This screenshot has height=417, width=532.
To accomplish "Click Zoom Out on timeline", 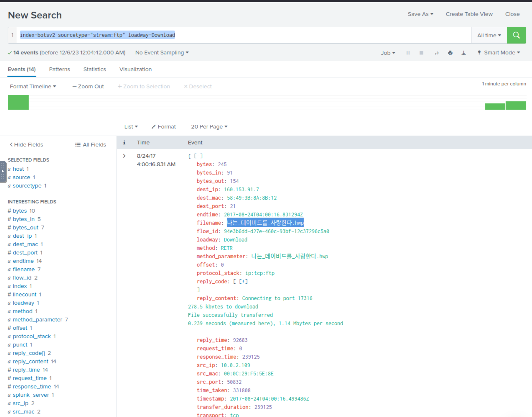I will click(88, 86).
